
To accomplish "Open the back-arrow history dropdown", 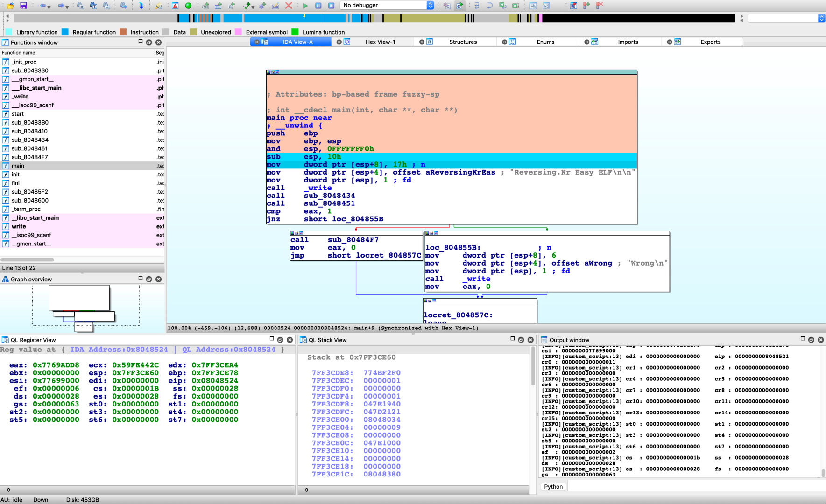I will (x=49, y=7).
